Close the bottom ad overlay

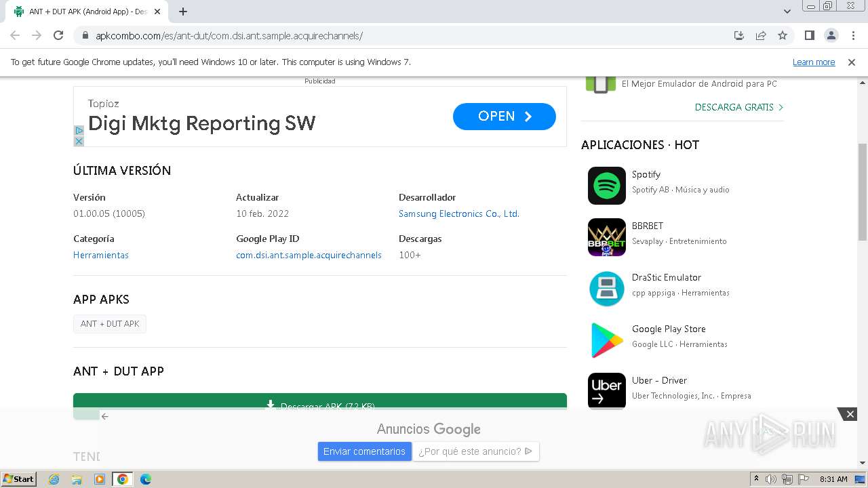(x=850, y=414)
